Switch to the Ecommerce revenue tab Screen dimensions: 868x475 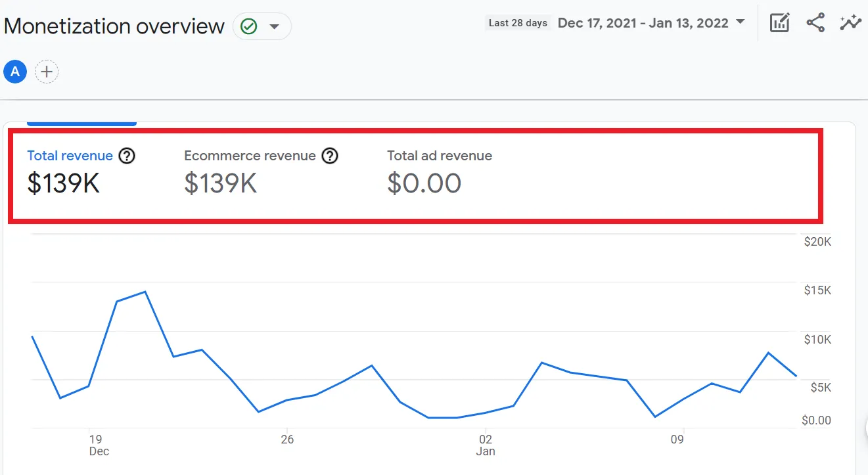click(x=250, y=156)
